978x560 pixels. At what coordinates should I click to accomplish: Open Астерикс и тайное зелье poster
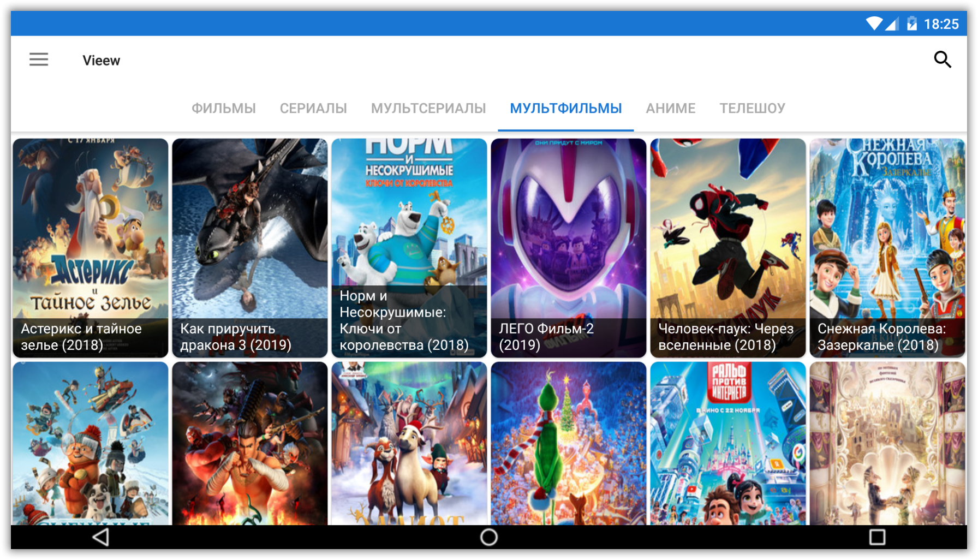[x=91, y=248]
